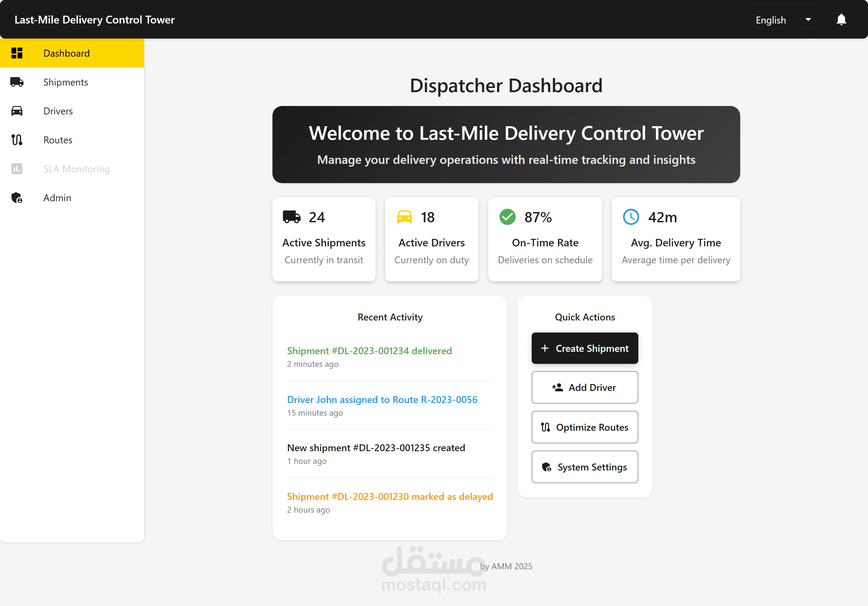The height and width of the screenshot is (606, 868).
Task: Click the Create Shipment button
Action: tap(584, 348)
